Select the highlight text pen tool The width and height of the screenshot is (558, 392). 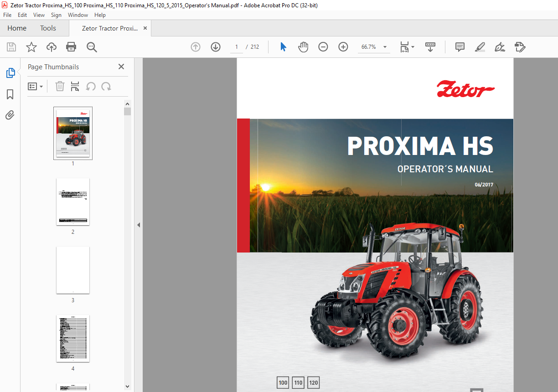click(480, 47)
